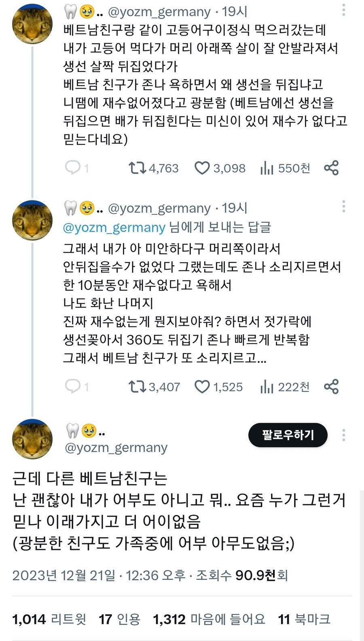This screenshot has width=364, height=641.
Task: Click the 팔로우하기 follow button
Action: 288,435
